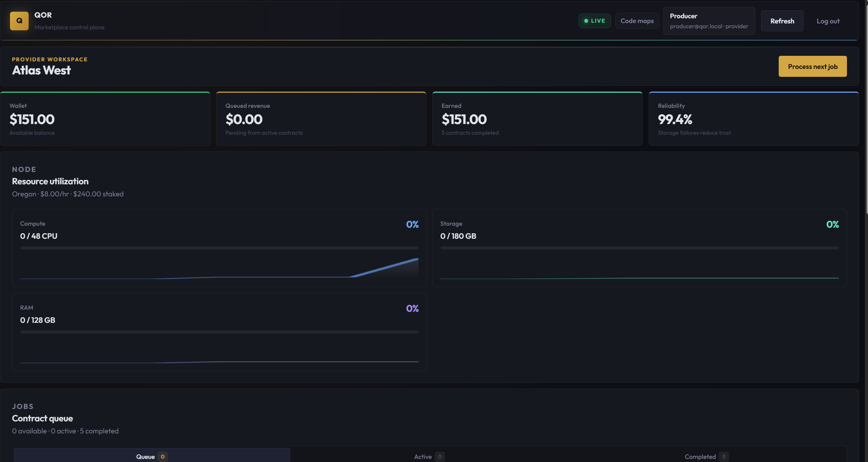
Task: Click the RAM utilization progress bar
Action: click(219, 332)
